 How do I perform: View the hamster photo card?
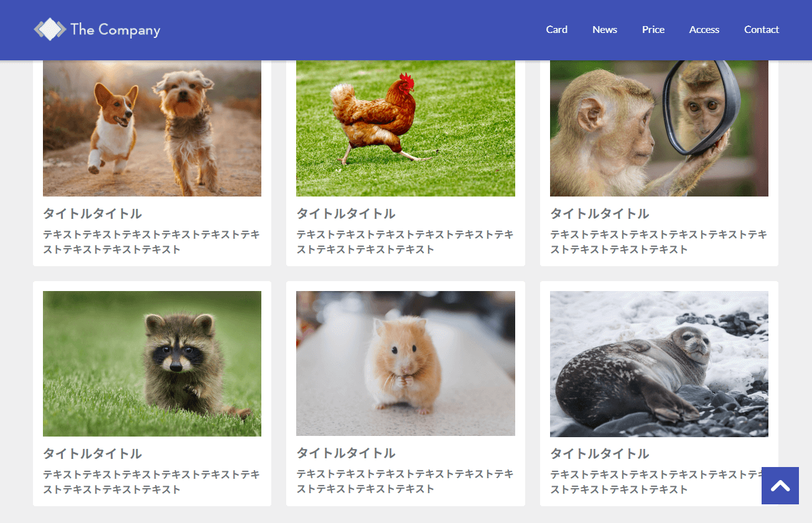[x=406, y=363]
